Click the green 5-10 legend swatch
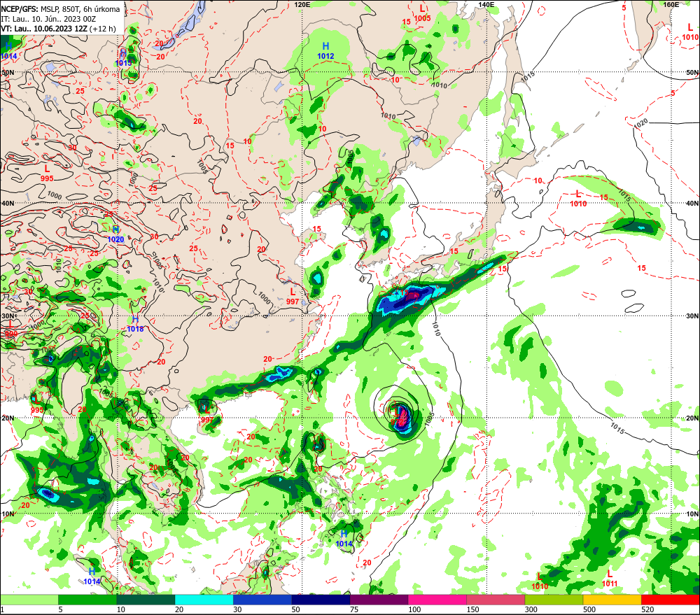 pyautogui.click(x=87, y=600)
